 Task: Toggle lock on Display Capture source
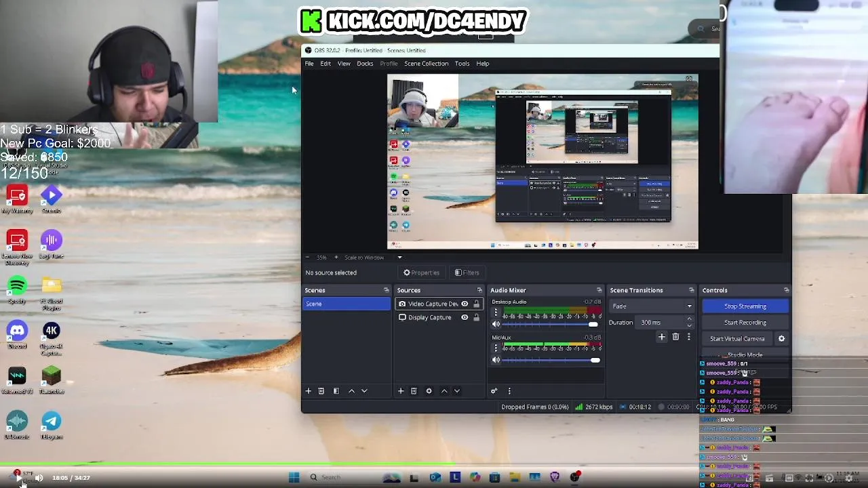point(476,317)
